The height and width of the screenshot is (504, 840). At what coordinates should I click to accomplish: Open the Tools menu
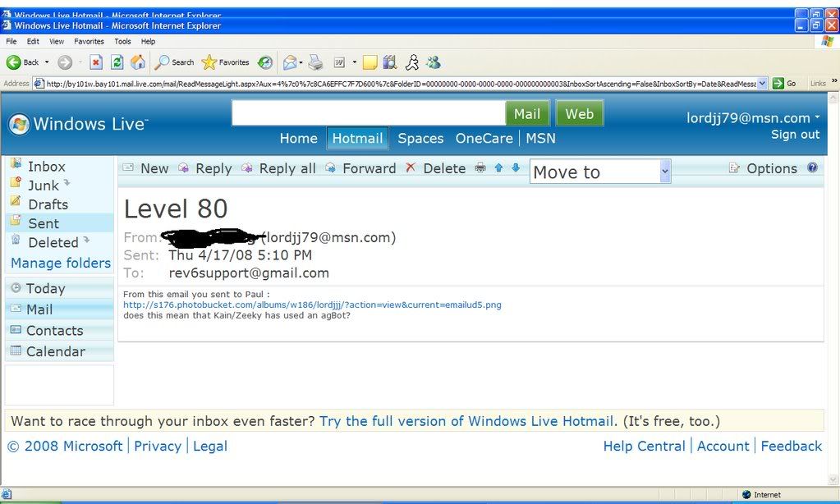pos(122,41)
